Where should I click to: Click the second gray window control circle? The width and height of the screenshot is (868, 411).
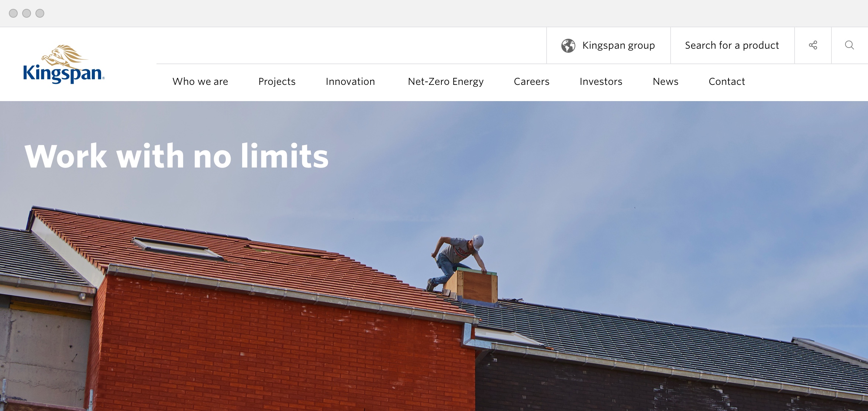(x=27, y=13)
